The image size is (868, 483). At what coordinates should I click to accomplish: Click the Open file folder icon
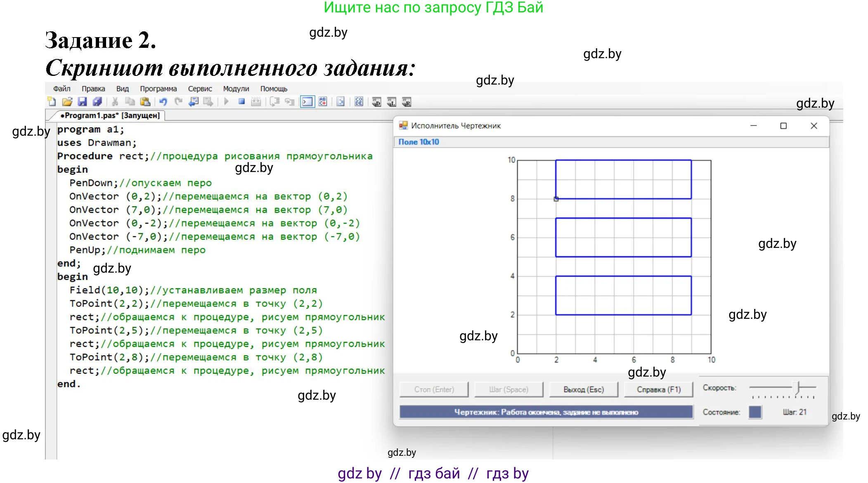click(x=67, y=101)
